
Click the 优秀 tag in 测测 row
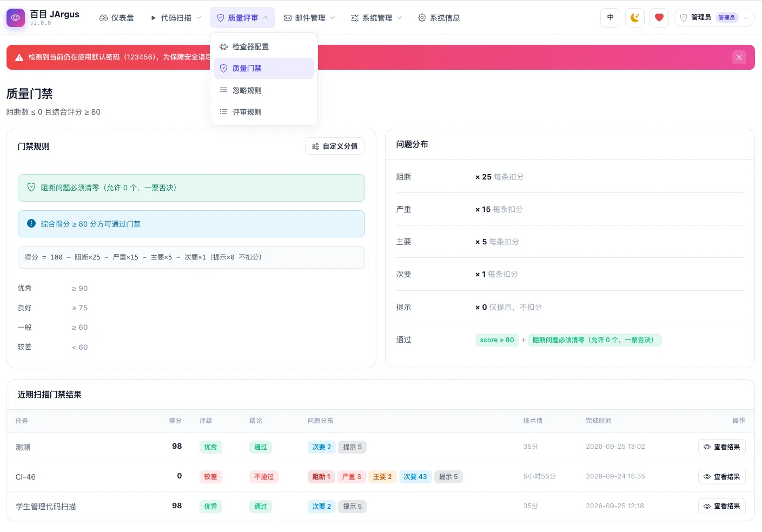pos(210,447)
